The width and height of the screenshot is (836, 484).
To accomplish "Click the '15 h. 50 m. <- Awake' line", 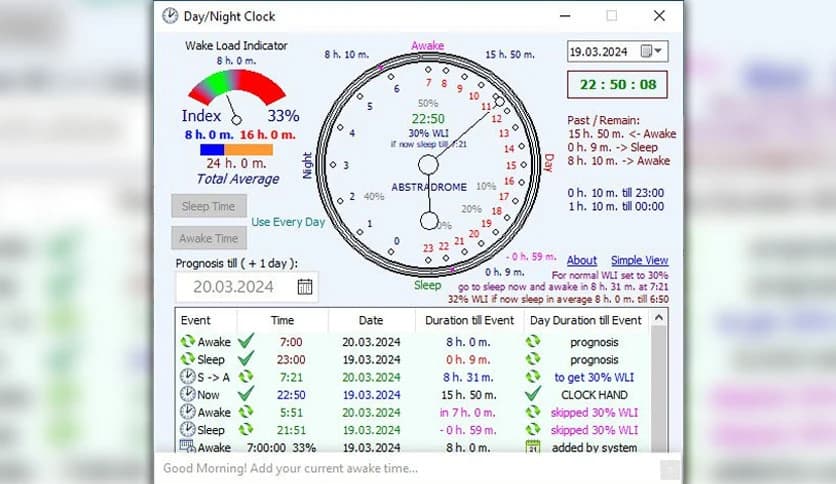I will 622,134.
